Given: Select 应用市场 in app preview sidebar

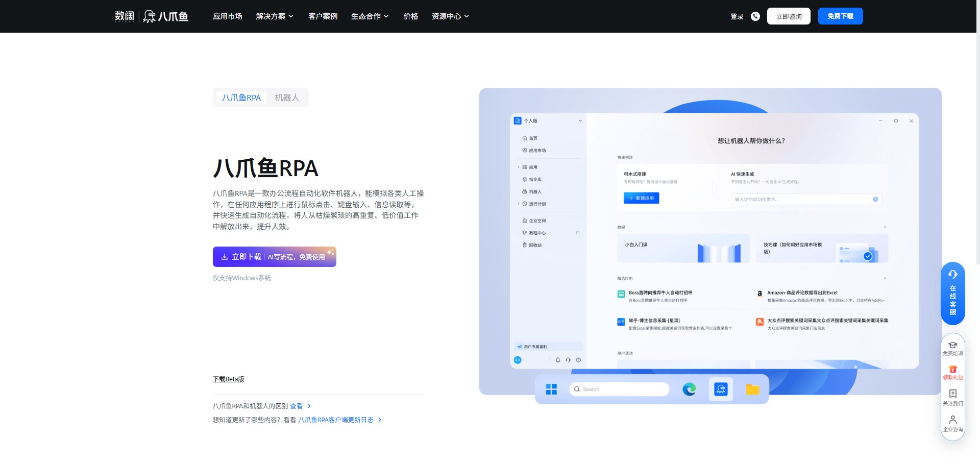Looking at the screenshot, I should 534,151.
